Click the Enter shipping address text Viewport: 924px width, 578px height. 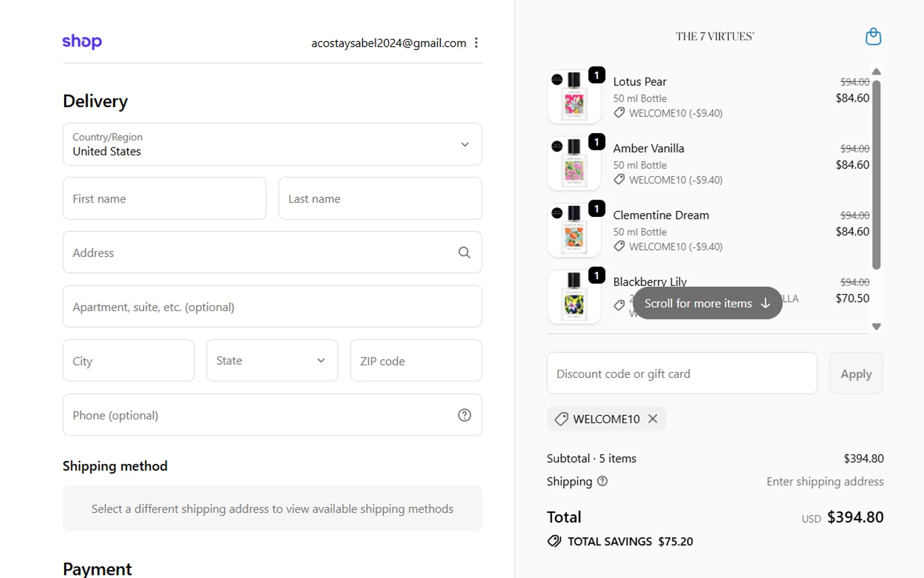pos(825,481)
